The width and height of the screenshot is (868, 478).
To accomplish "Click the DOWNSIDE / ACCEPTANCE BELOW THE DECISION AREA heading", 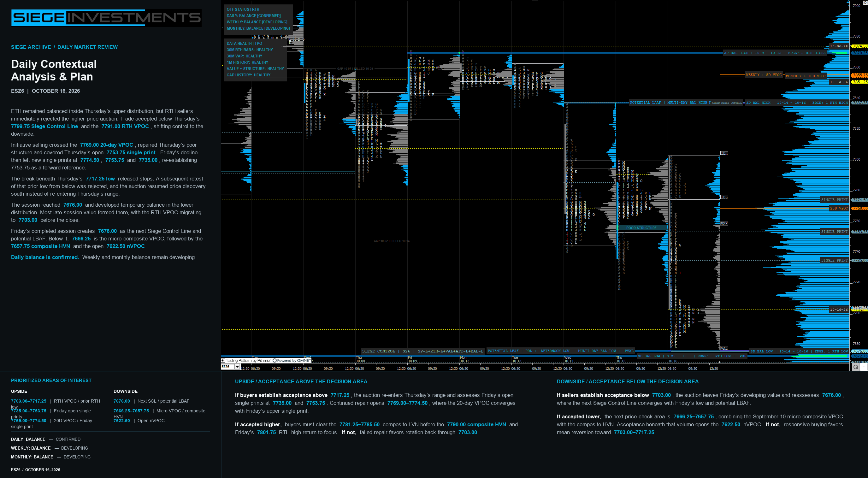I will 627,382.
